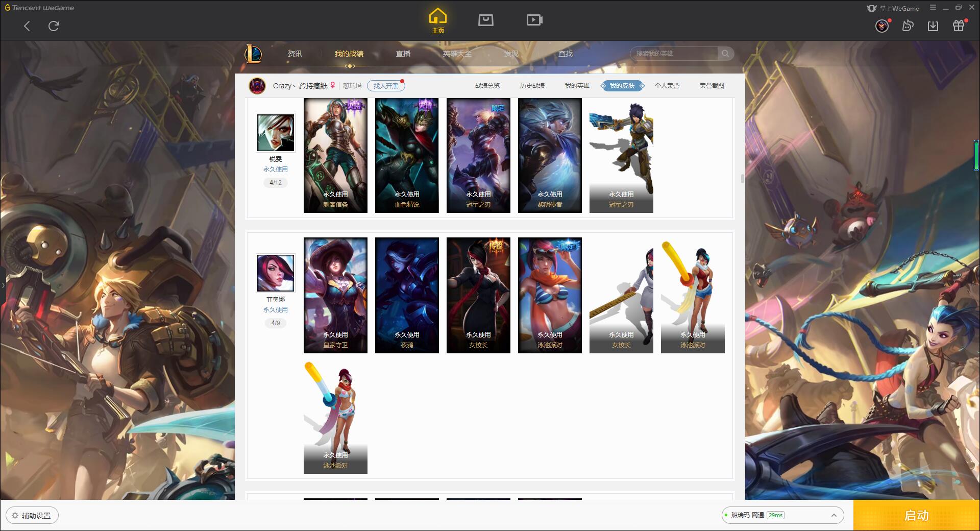
Task: Open the 历史战绩 sub-tab
Action: pyautogui.click(x=532, y=86)
